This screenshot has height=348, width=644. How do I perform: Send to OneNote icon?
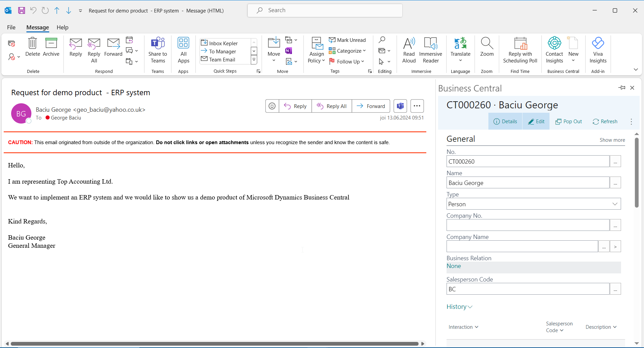click(289, 51)
